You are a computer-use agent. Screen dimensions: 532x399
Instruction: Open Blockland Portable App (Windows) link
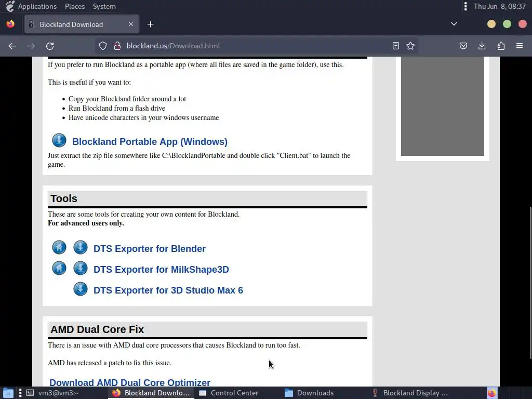tap(150, 142)
